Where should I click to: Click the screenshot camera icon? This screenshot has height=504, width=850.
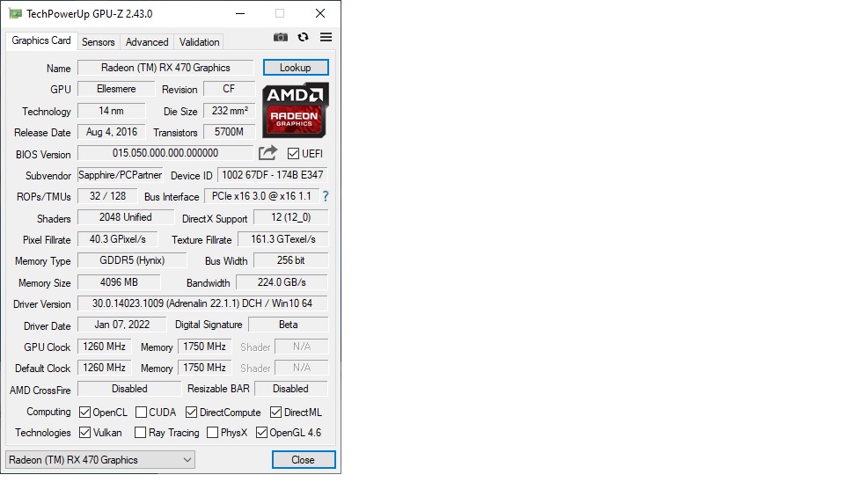coord(281,37)
